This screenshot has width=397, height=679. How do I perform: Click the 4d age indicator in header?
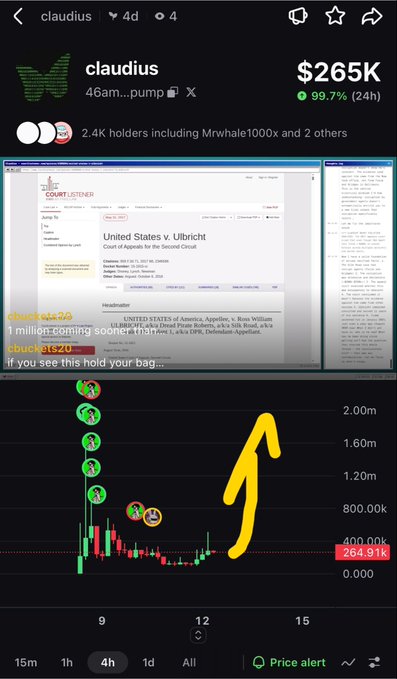[x=124, y=16]
